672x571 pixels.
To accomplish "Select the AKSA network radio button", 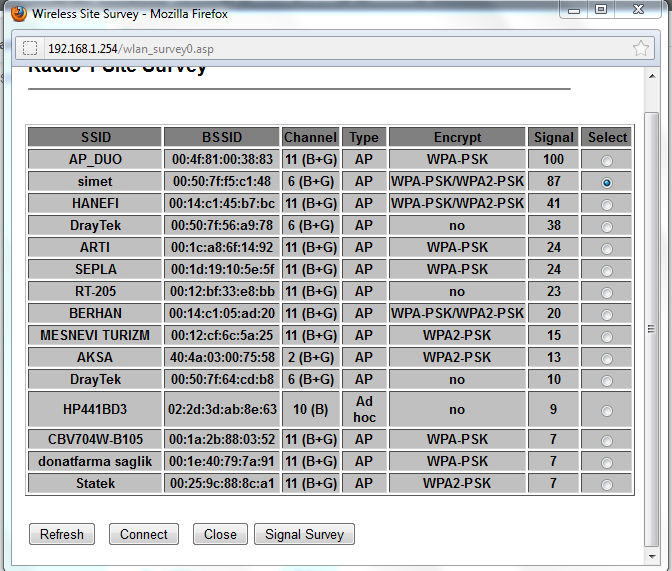I will (x=607, y=358).
